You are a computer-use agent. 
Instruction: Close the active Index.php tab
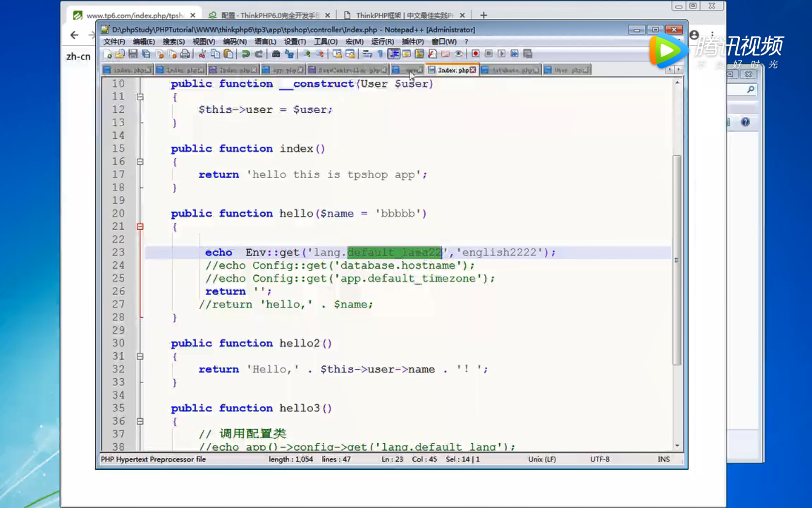click(x=473, y=70)
